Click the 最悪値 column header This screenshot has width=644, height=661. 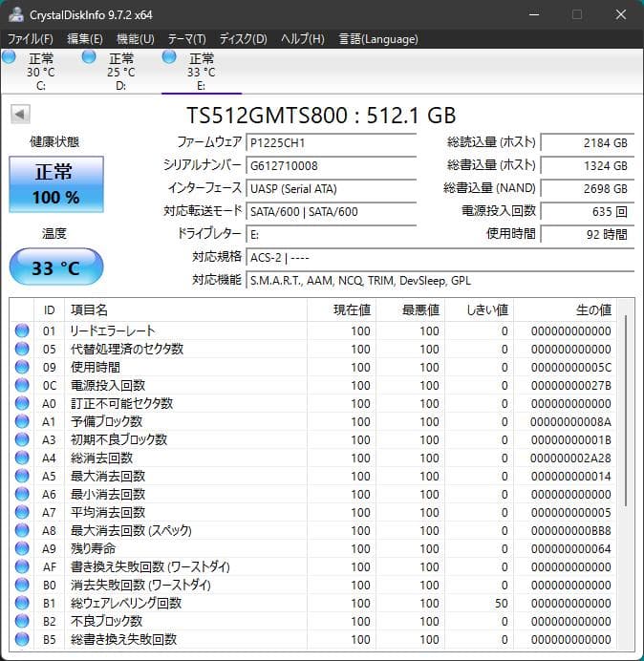tap(410, 309)
